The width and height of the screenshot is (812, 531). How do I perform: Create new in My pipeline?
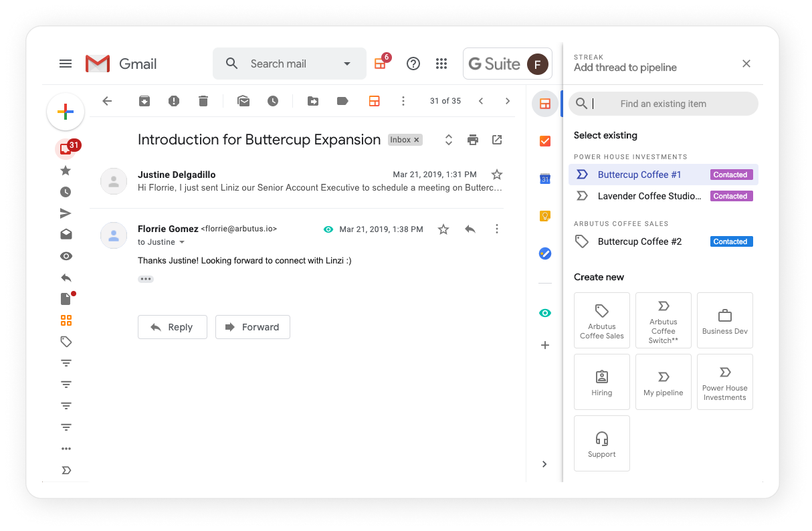[x=664, y=382]
